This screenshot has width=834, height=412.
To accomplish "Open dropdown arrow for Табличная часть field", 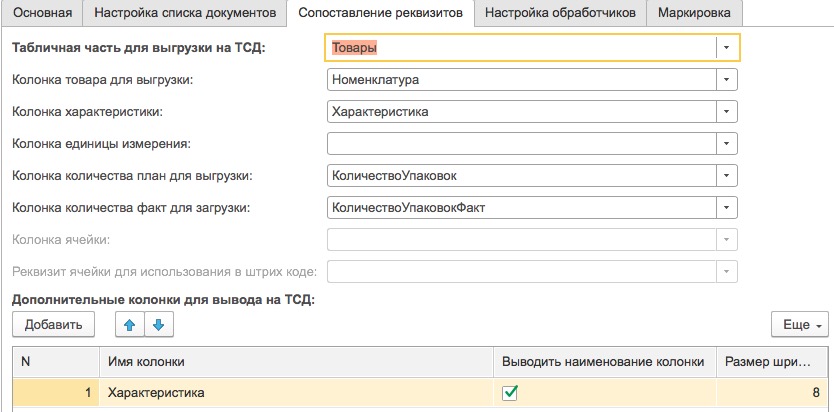I will click(x=726, y=48).
